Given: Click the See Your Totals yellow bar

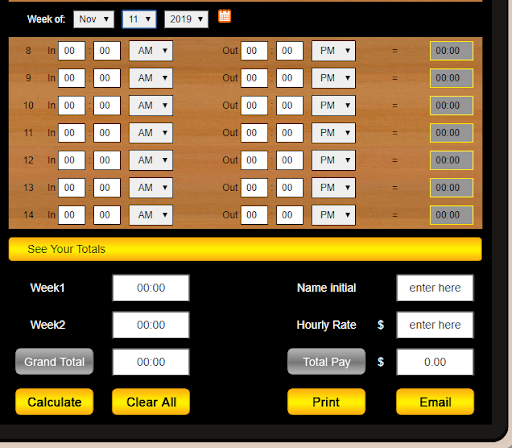Looking at the screenshot, I should tap(245, 249).
